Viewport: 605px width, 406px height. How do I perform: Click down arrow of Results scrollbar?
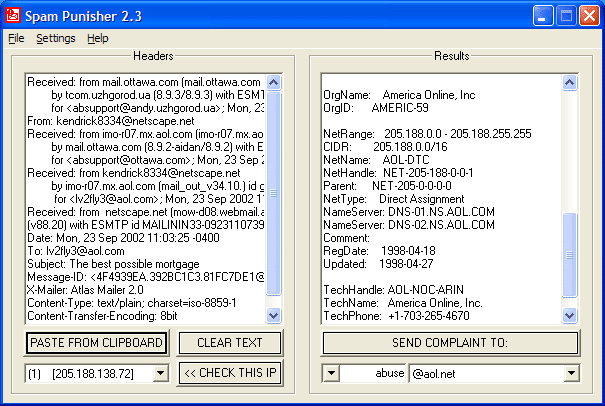coord(570,315)
